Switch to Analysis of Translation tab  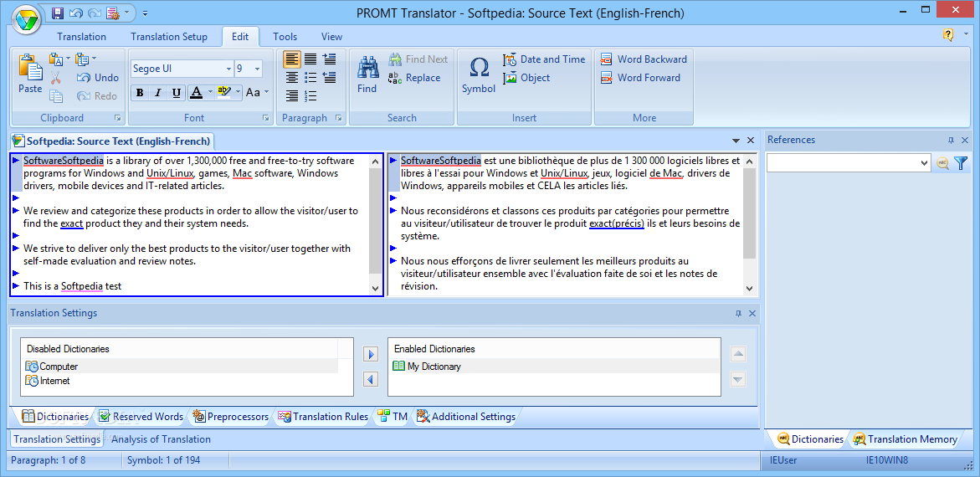pyautogui.click(x=162, y=439)
